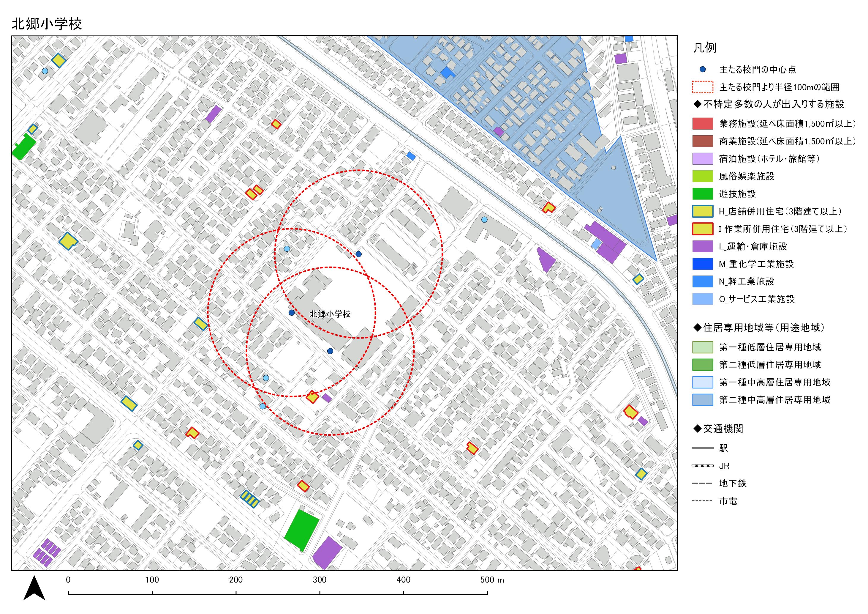Click the lime 風俗娯楽施設 legend swatch
Viewport: 868px width, 614px height.
pos(702,176)
